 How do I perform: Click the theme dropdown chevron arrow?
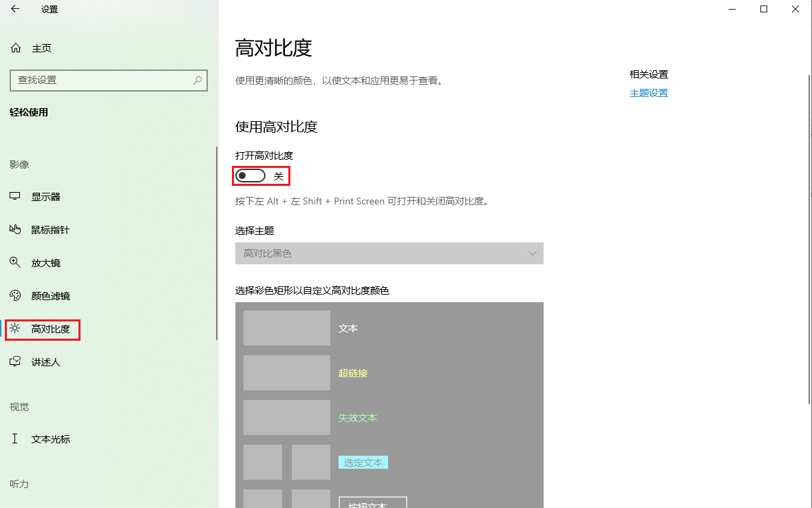point(532,253)
